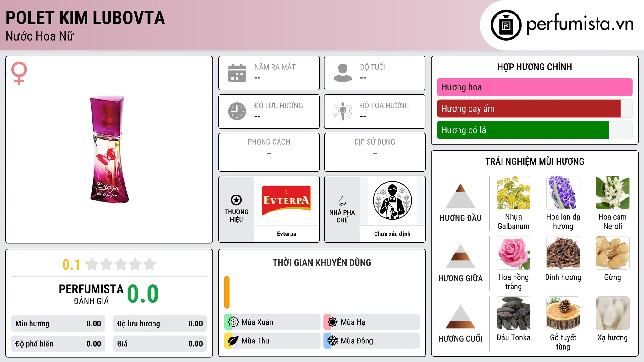Click the Độ phổ biến 0.00 score row
This screenshot has width=644, height=362.
58,344
